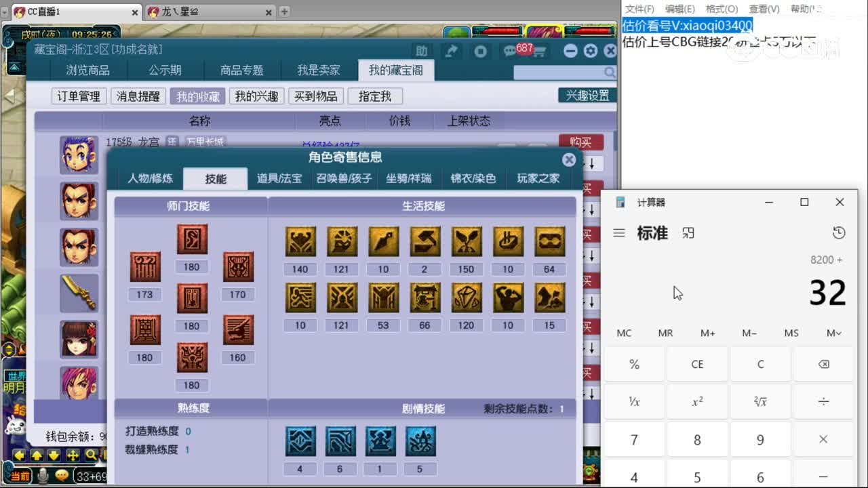Open the 687 chat bubble icon

[x=509, y=51]
